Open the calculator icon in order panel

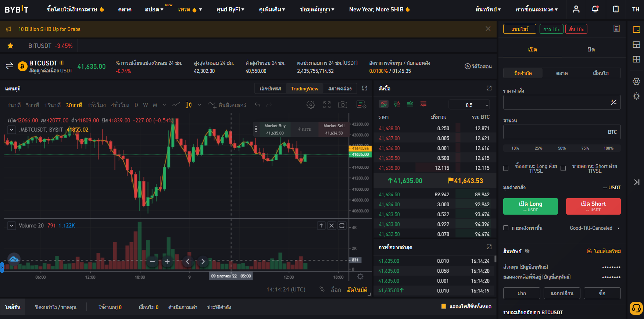(617, 29)
